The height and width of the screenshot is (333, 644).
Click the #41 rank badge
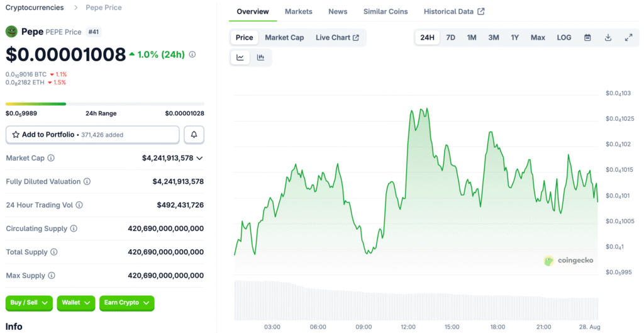coord(93,32)
